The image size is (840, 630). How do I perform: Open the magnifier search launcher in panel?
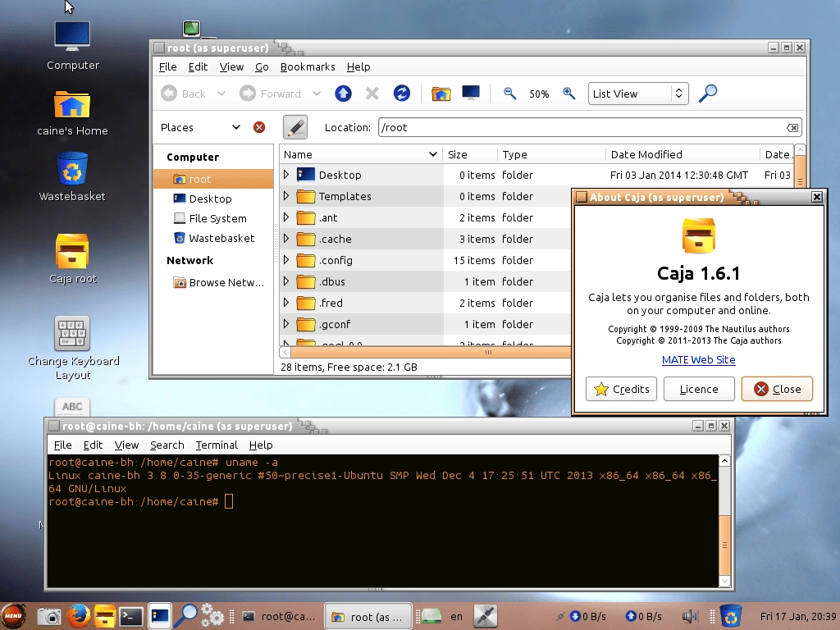click(185, 616)
